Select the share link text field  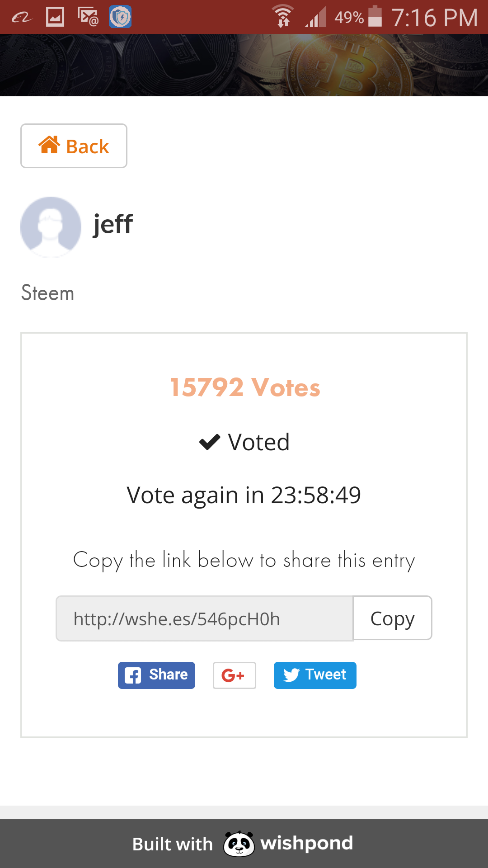pyautogui.click(x=204, y=618)
